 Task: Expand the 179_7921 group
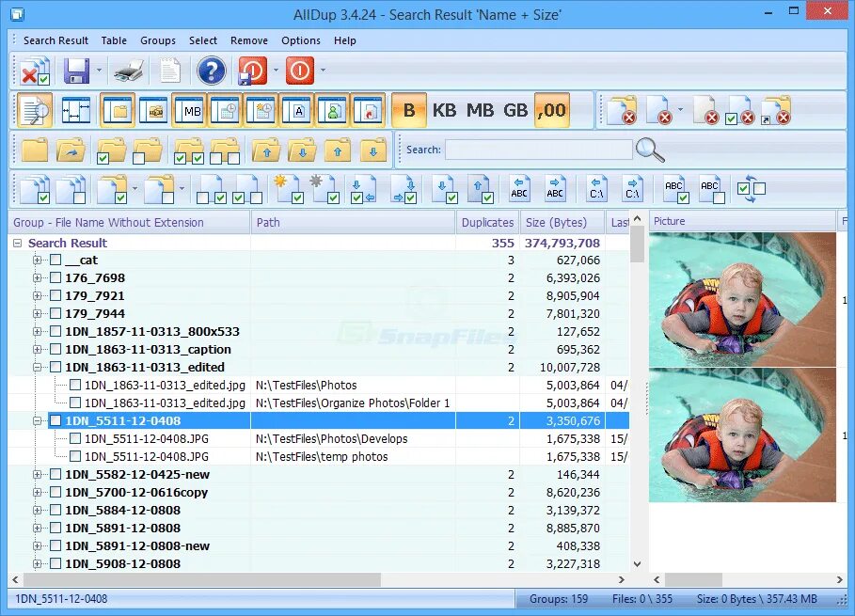click(x=37, y=296)
